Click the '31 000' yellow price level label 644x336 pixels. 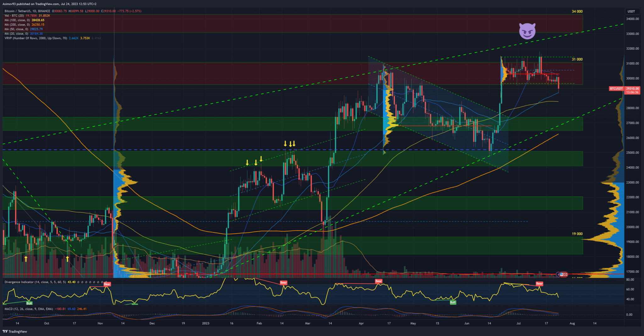coord(577,59)
